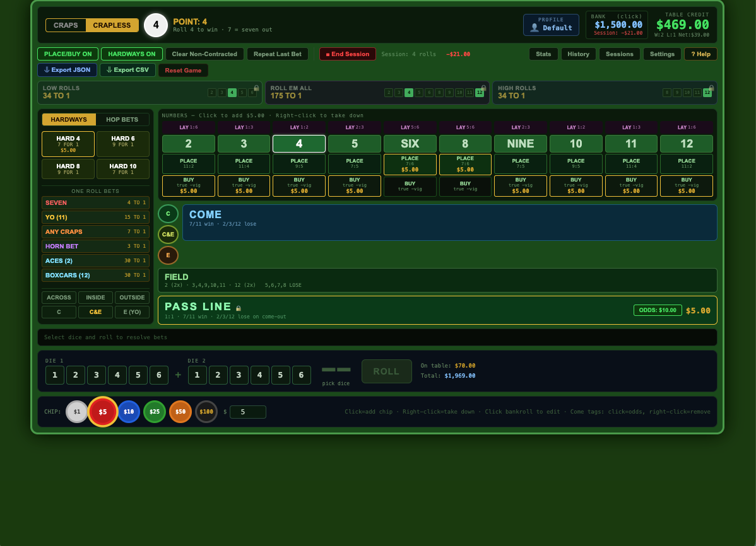Click the Come bet area
This screenshot has width=756, height=546.
449,223
